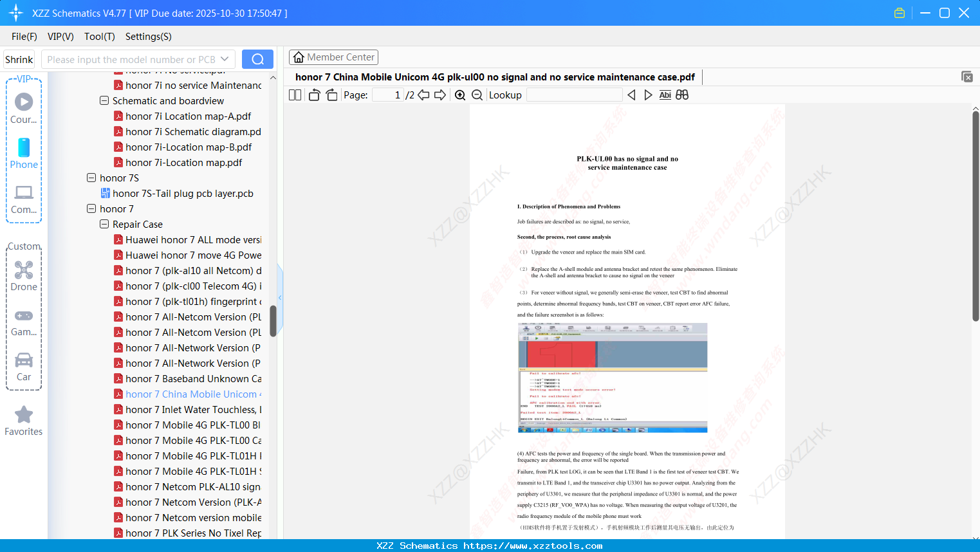Collapse the Repair Case folder
The image size is (980, 552).
[x=104, y=225]
